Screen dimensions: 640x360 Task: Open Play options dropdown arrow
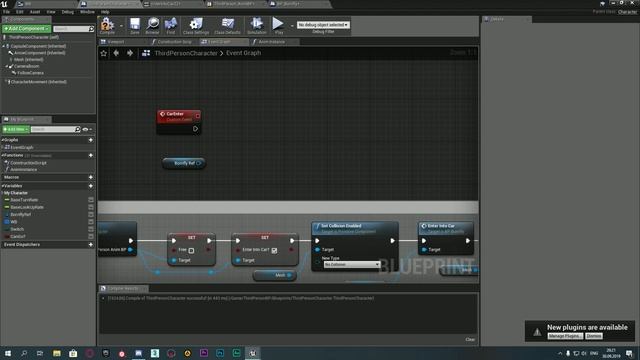[x=292, y=26]
